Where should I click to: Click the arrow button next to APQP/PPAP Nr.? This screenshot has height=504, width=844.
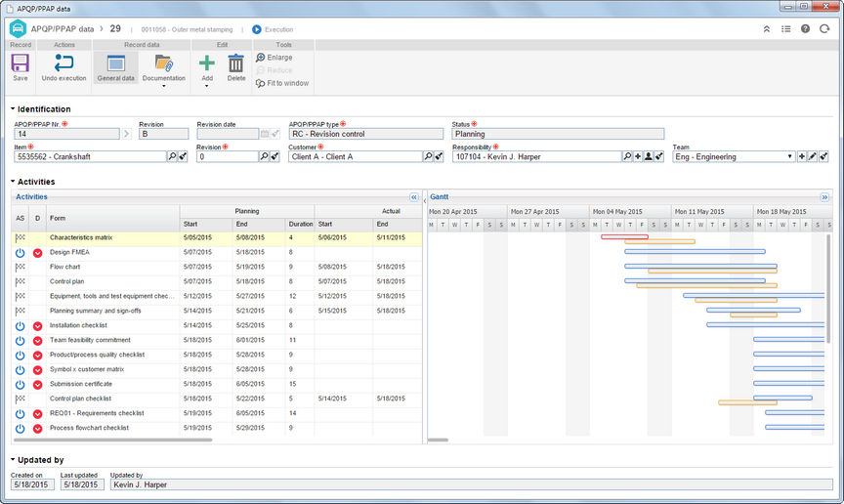tap(126, 134)
